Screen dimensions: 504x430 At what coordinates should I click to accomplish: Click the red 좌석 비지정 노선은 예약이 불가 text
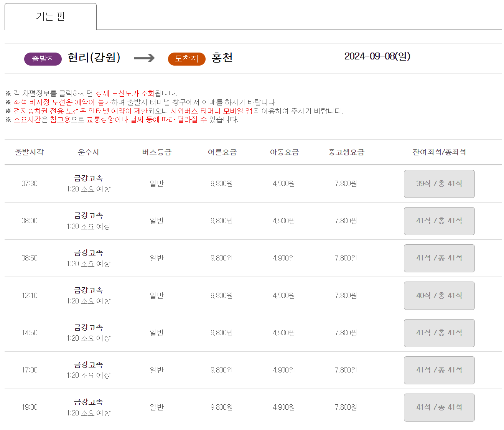(x=63, y=102)
